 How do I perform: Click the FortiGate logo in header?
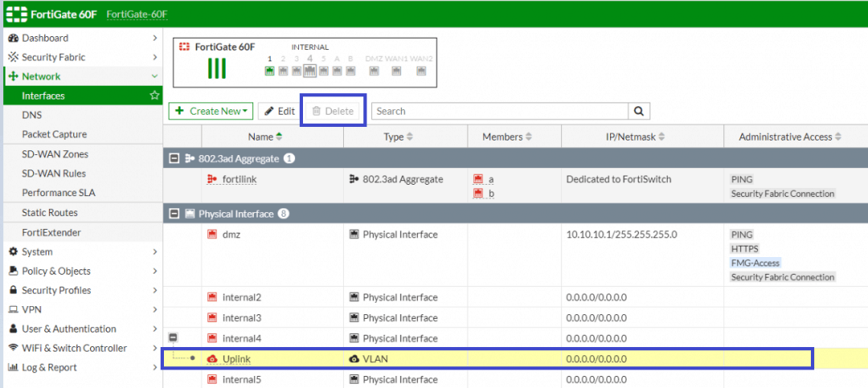(x=17, y=14)
